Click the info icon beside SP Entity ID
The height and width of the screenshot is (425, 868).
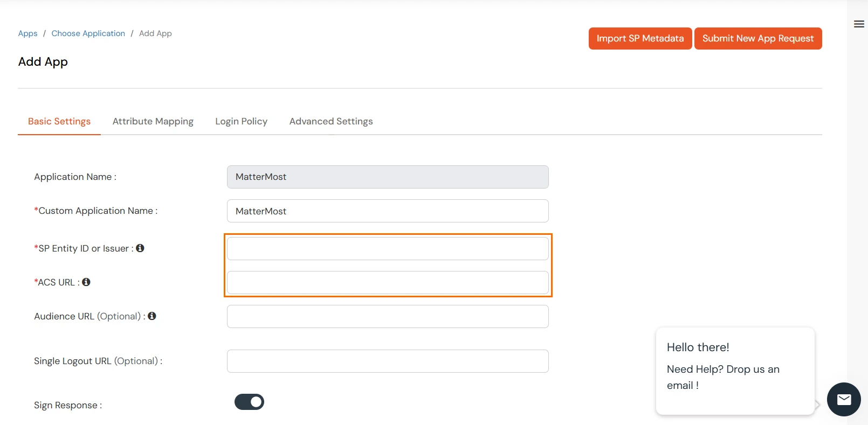click(x=140, y=248)
